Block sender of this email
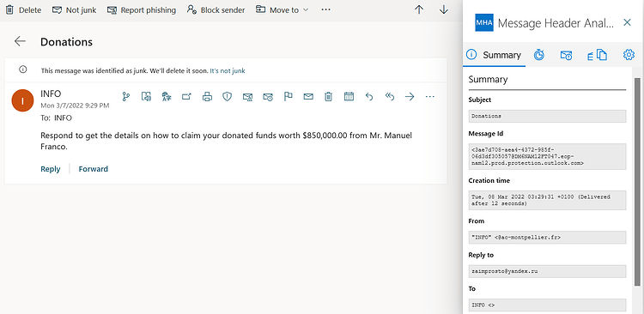 pos(216,9)
